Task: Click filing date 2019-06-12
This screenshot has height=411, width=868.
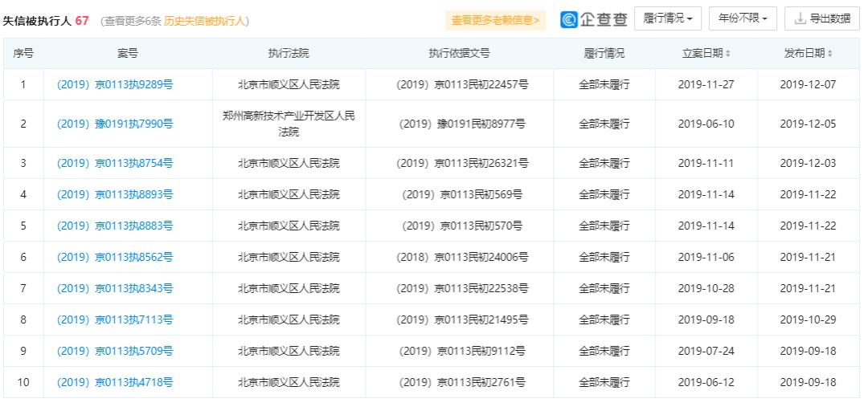Action: click(706, 382)
